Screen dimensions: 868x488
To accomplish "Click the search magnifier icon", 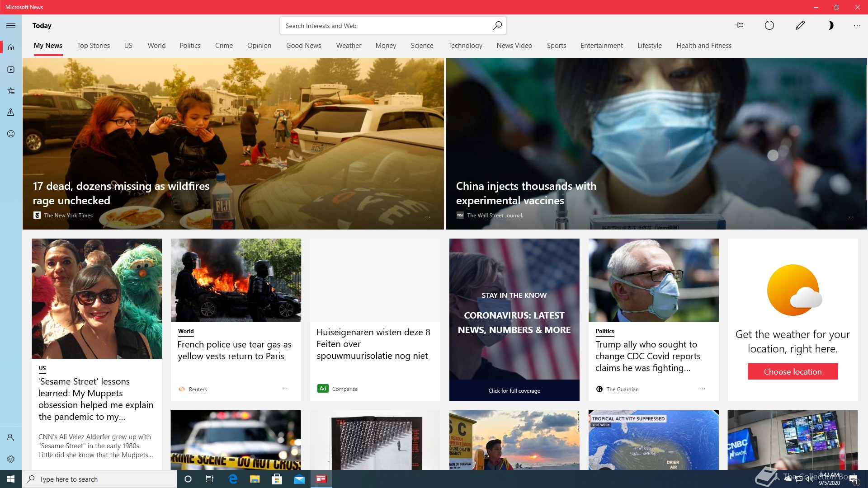I will (x=497, y=26).
